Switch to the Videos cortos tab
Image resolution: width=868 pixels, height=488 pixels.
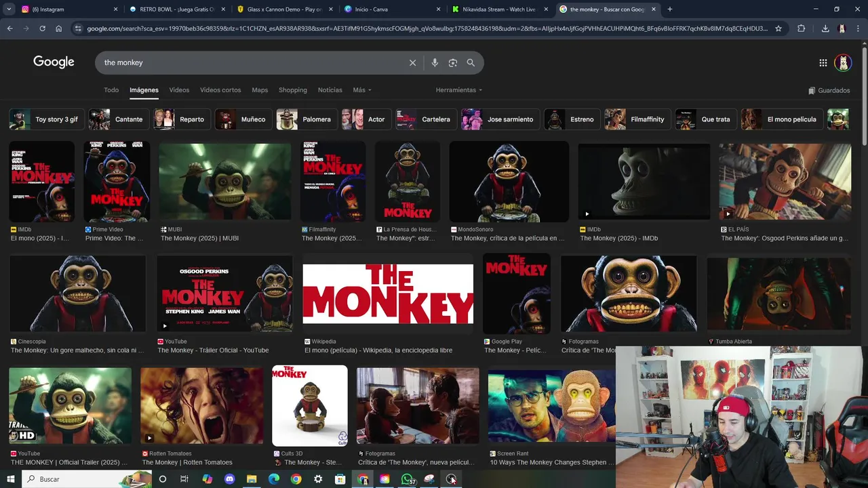[x=220, y=90]
